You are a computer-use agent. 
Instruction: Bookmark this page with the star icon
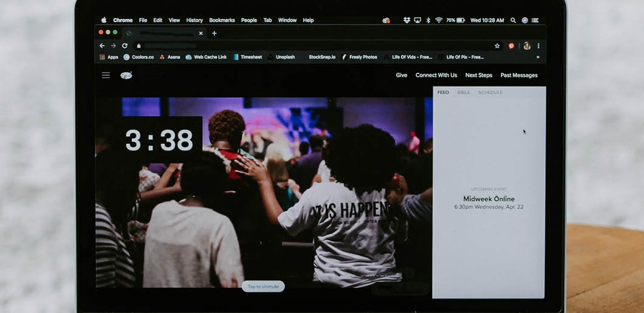497,46
